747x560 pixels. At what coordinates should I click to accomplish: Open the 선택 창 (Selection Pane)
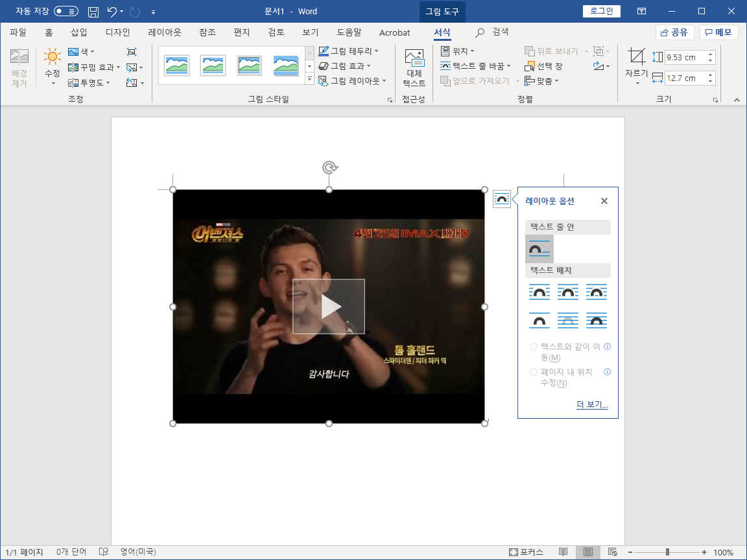pyautogui.click(x=543, y=66)
